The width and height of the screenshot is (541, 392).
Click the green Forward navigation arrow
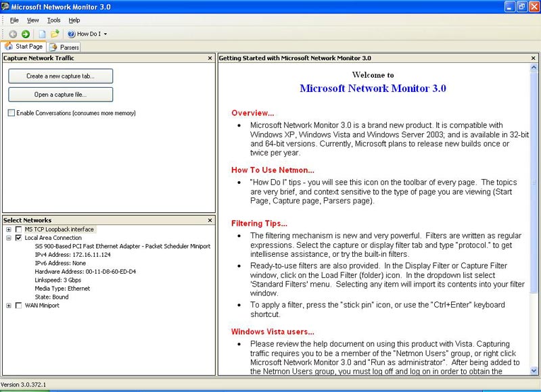25,34
